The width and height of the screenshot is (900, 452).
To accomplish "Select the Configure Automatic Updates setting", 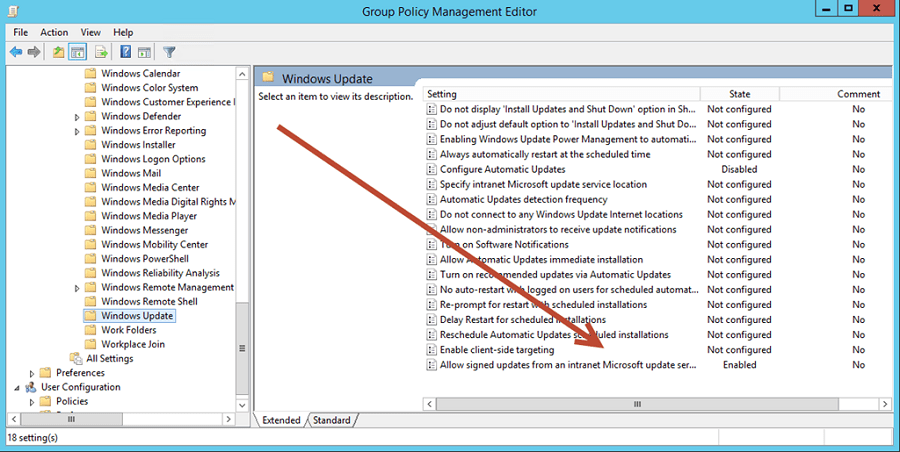I will click(x=502, y=169).
